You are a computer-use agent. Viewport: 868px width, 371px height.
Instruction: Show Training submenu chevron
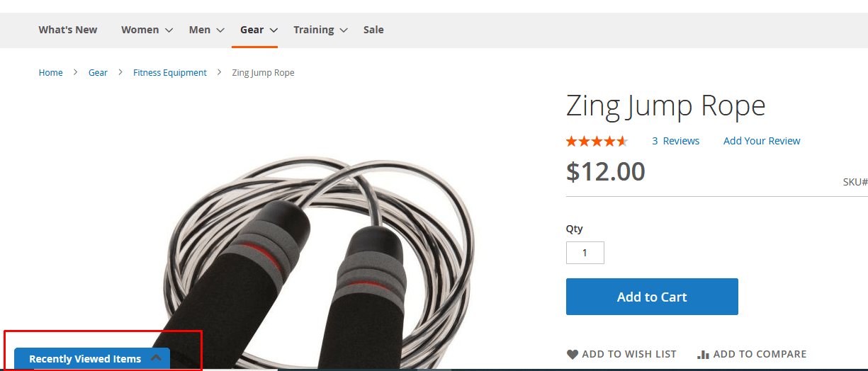tap(344, 30)
